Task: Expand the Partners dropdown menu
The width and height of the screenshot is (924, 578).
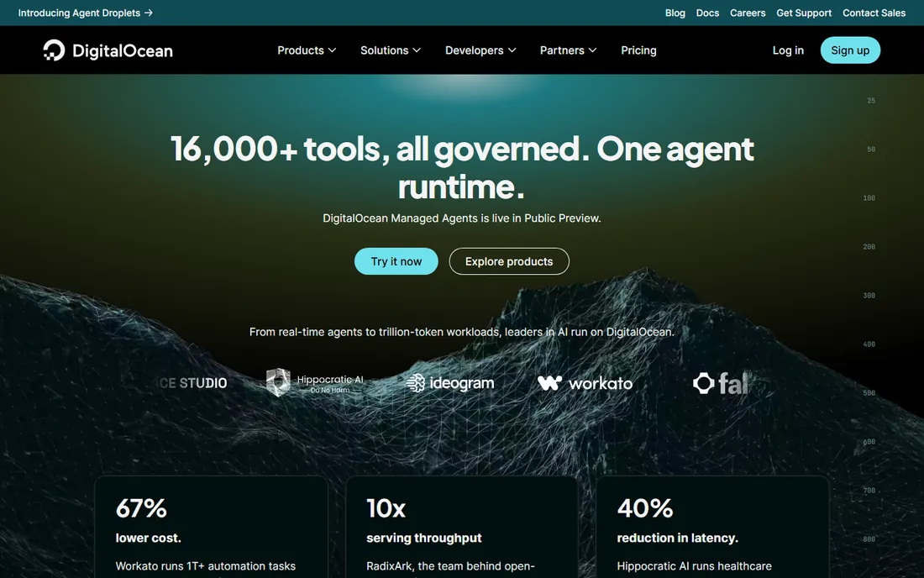Action: 568,50
